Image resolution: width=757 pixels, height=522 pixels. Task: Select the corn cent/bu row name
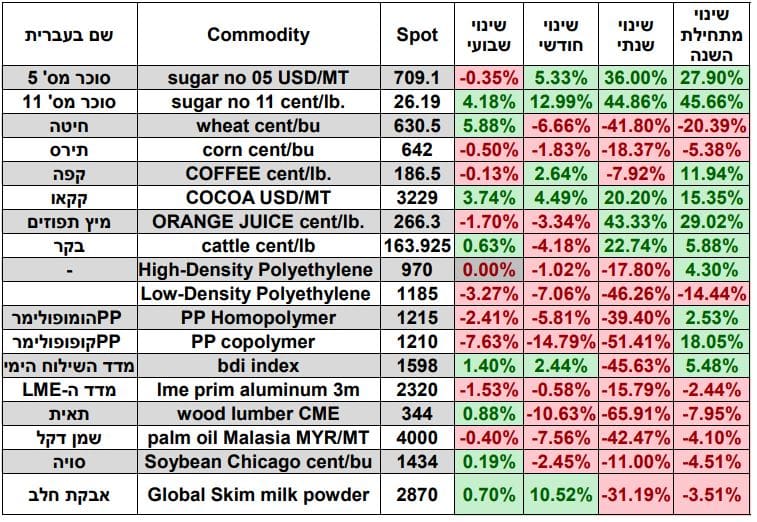click(x=259, y=150)
